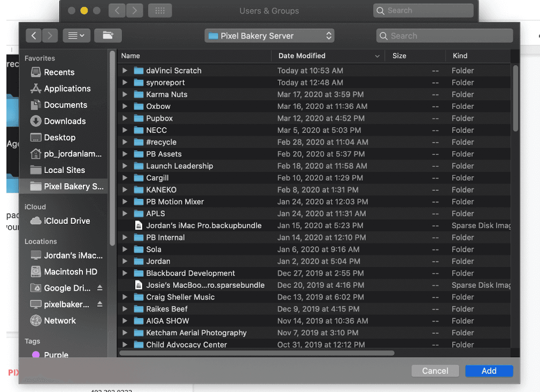
Task: Select Jordan's iMac Pro.backupbundle file
Action: coord(313,225)
